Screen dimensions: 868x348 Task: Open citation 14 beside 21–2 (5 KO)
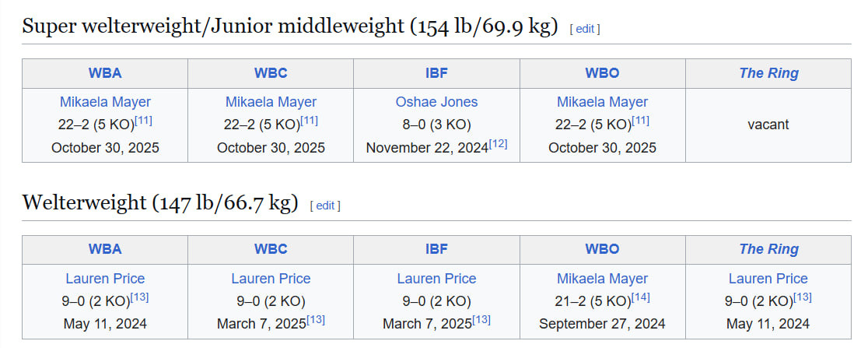[x=641, y=297]
